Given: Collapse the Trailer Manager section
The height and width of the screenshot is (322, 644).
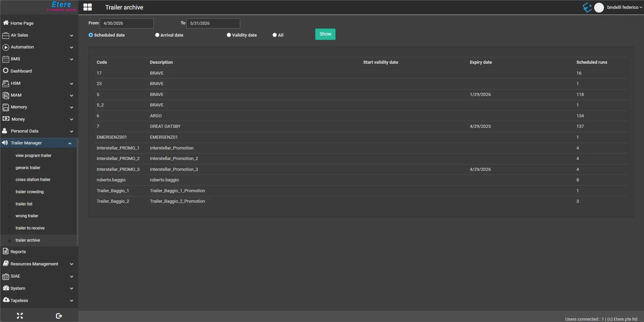Looking at the screenshot, I should click(x=70, y=143).
